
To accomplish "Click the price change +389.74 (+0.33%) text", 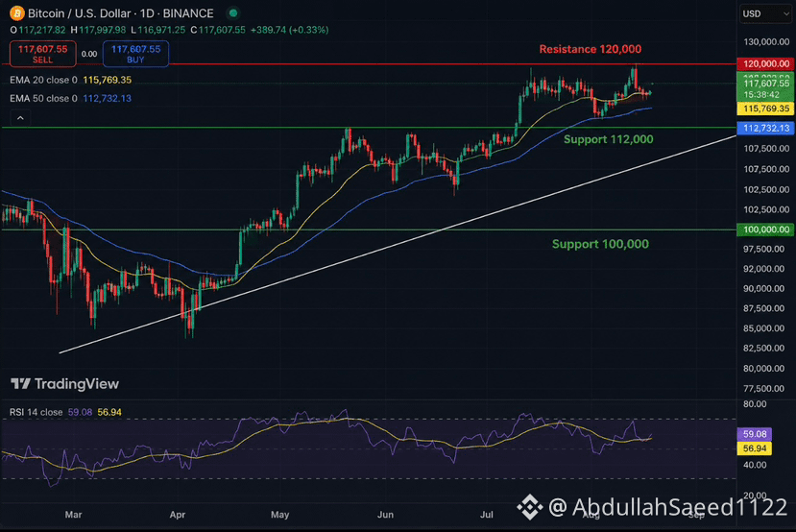I will click(x=289, y=30).
